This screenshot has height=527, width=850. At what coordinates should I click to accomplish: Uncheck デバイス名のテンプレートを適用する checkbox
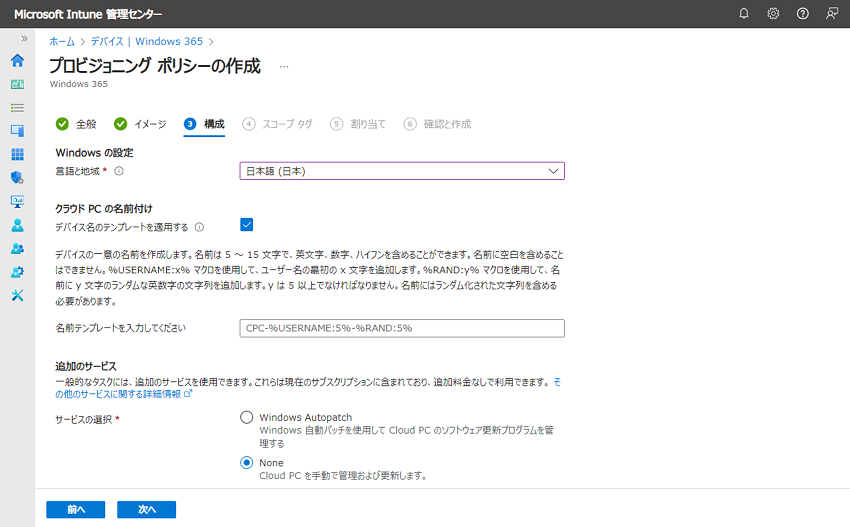point(247,224)
